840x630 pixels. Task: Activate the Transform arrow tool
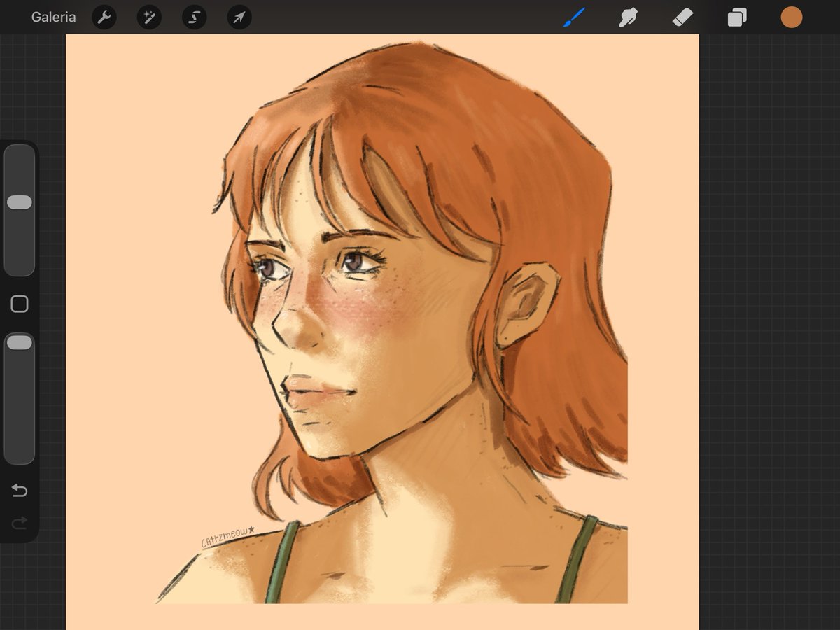pos(239,17)
